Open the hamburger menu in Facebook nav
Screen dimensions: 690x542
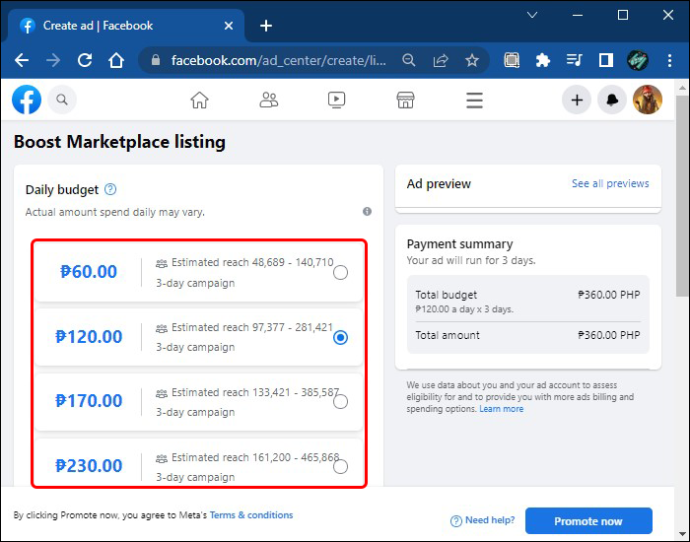(474, 100)
